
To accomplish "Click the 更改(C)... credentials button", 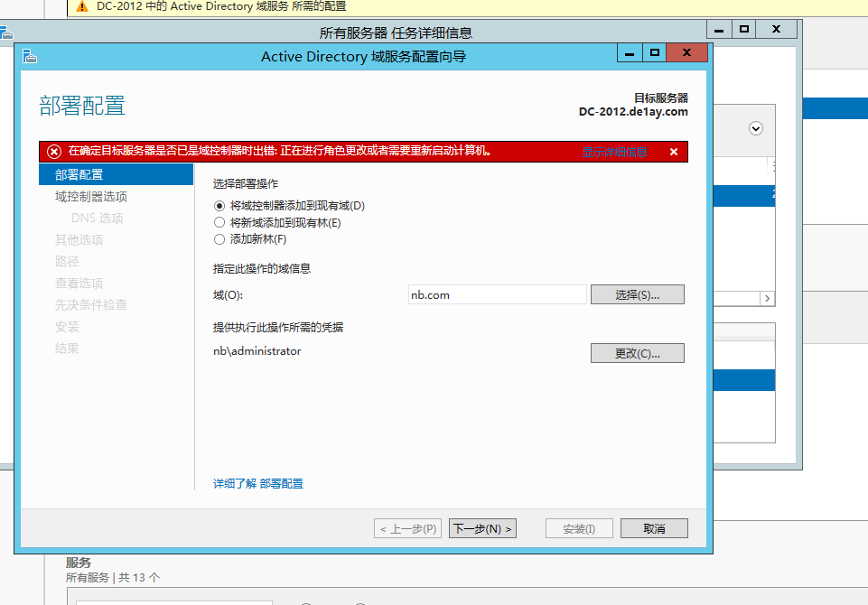I will [x=637, y=353].
